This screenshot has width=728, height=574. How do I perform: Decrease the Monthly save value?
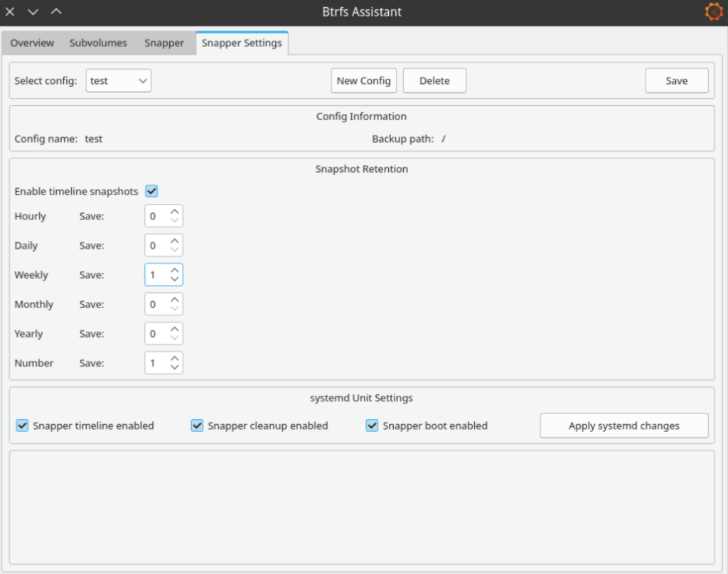coord(175,308)
